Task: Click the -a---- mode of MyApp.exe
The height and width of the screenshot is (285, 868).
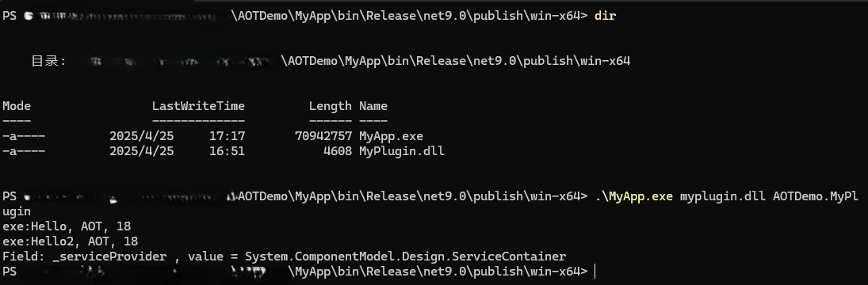Action: pyautogui.click(x=24, y=135)
